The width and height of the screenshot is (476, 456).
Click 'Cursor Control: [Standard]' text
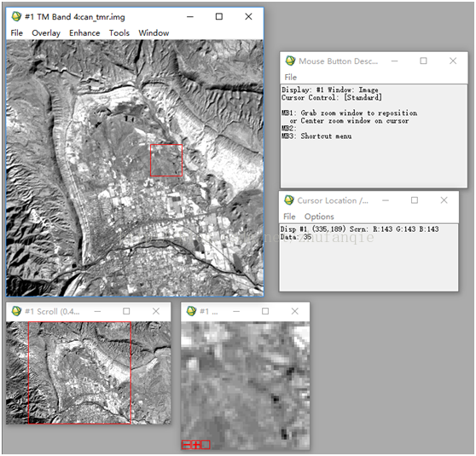click(331, 97)
